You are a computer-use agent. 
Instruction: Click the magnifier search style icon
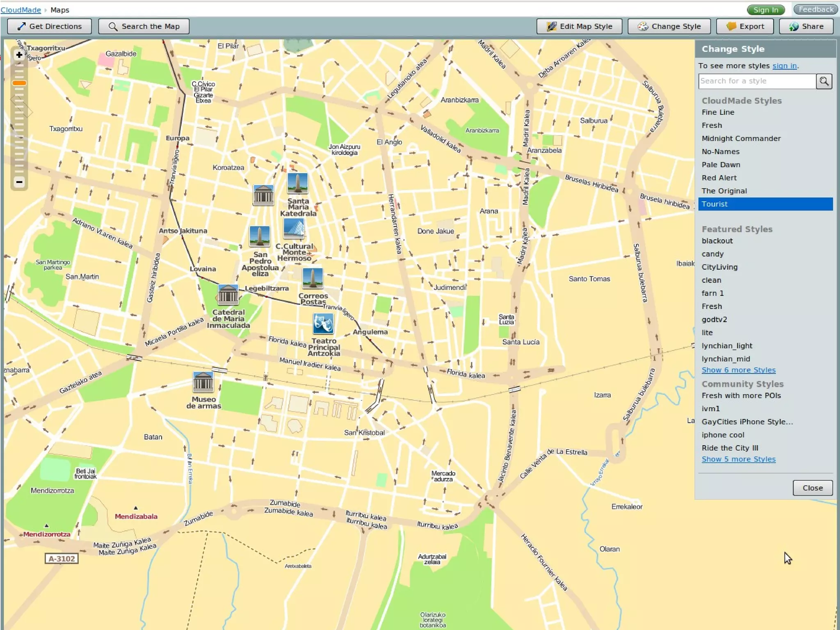pyautogui.click(x=824, y=81)
